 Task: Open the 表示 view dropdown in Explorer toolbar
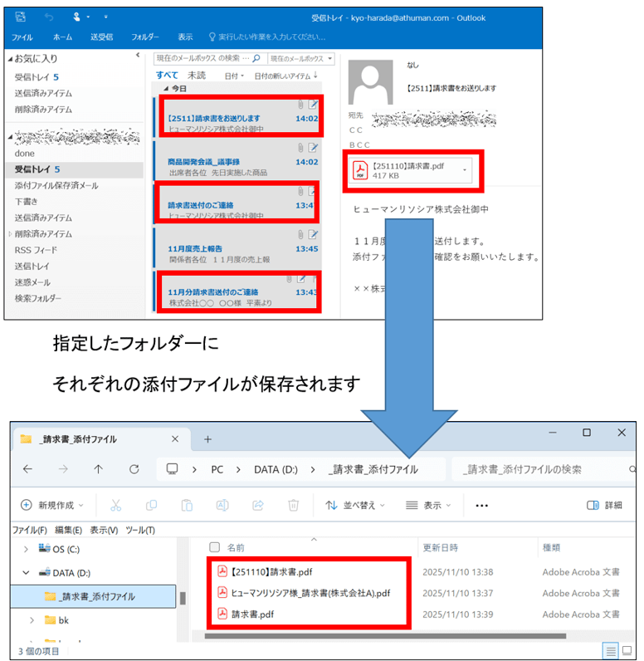(428, 505)
